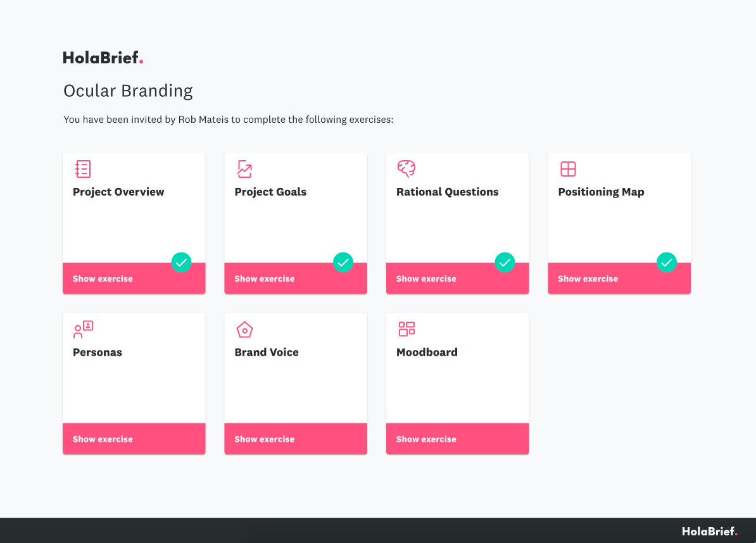Click the green checkmark on Positioning Map
Image resolution: width=756 pixels, height=543 pixels.
[666, 262]
